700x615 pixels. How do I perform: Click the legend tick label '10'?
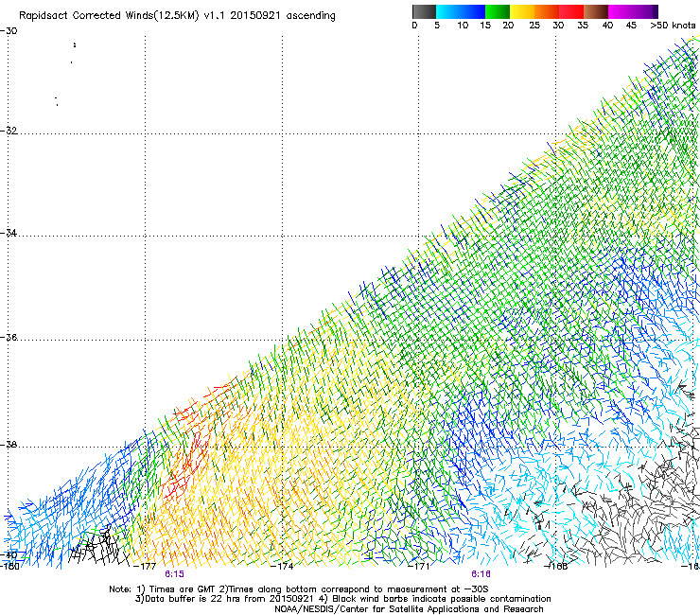point(463,26)
